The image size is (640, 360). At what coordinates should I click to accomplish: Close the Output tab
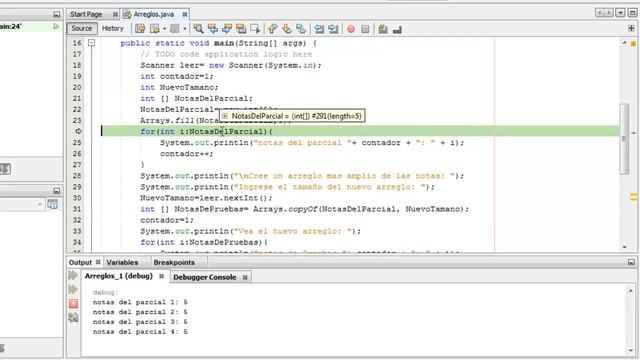coord(98,262)
